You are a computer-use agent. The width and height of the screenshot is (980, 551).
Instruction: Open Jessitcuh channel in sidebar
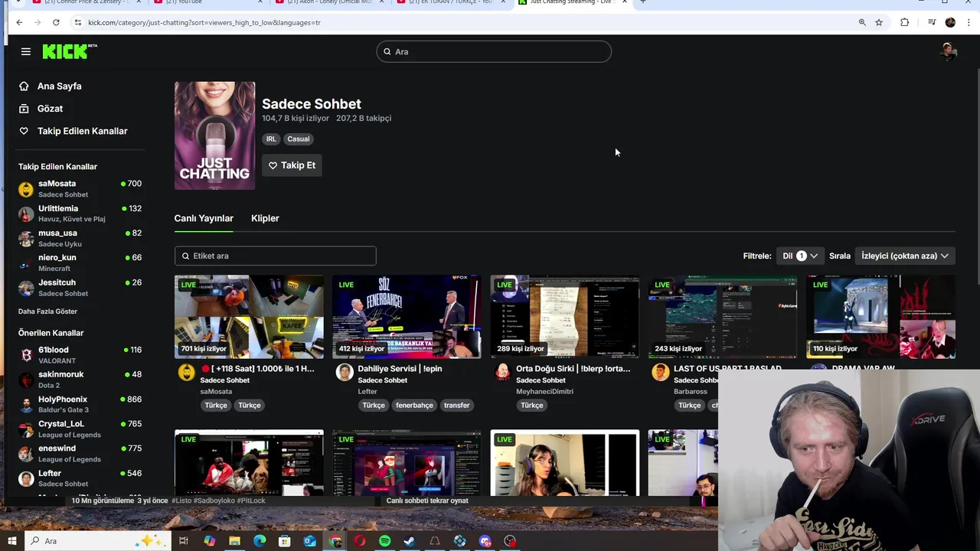click(80, 288)
